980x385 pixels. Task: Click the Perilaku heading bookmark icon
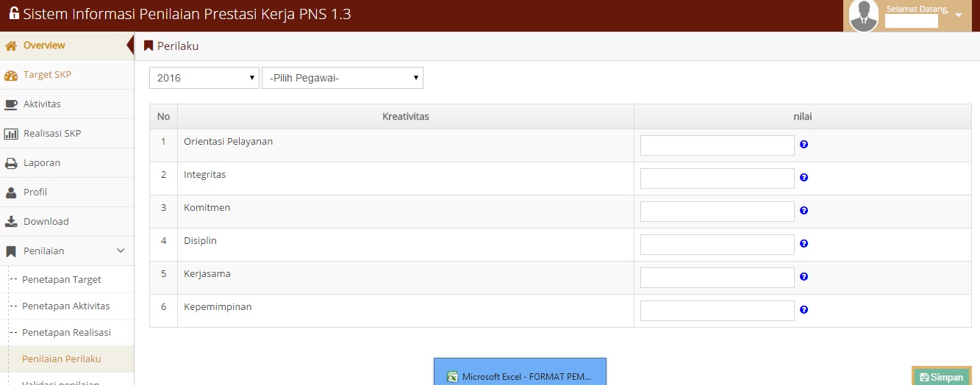pyautogui.click(x=149, y=46)
